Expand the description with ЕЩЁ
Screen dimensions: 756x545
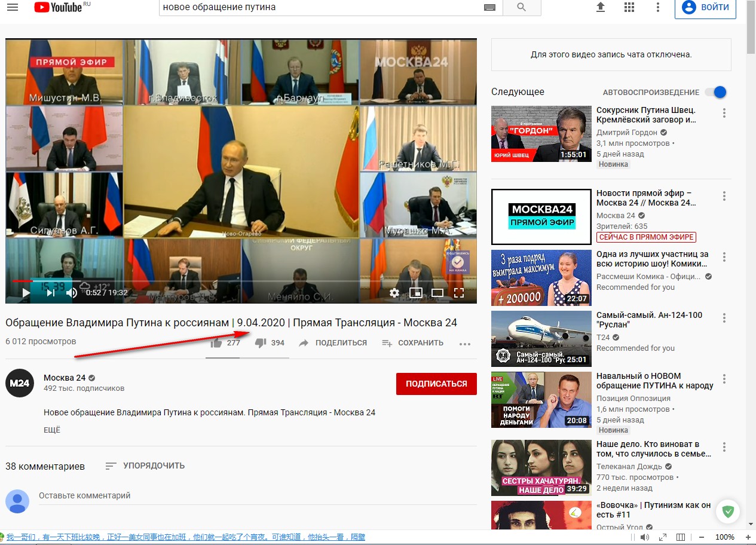coord(52,430)
